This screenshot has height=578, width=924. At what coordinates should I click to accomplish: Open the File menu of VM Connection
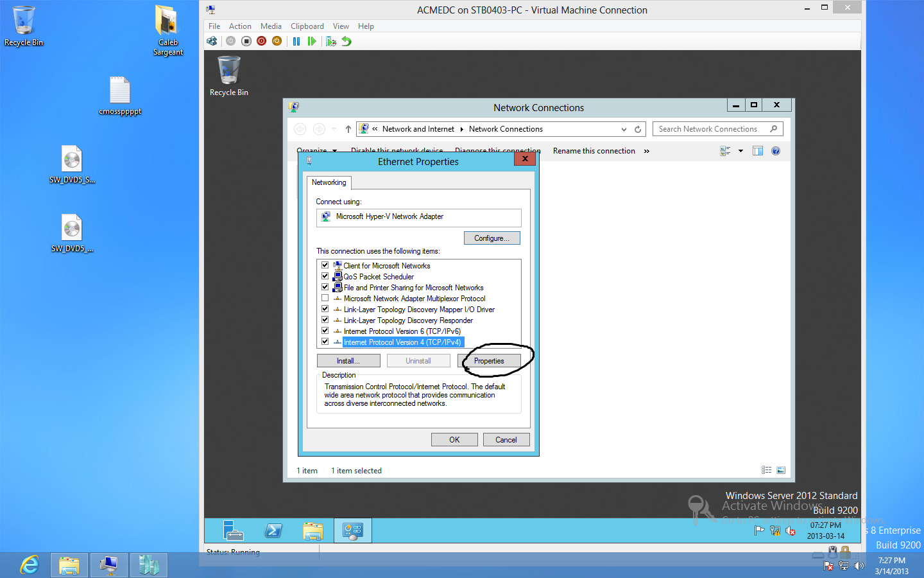click(x=214, y=26)
